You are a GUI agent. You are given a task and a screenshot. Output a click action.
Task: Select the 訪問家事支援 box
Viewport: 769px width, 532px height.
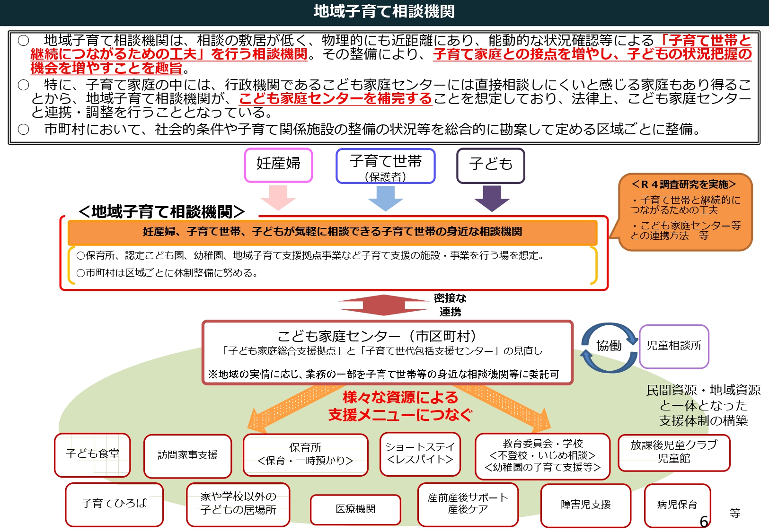(x=187, y=456)
